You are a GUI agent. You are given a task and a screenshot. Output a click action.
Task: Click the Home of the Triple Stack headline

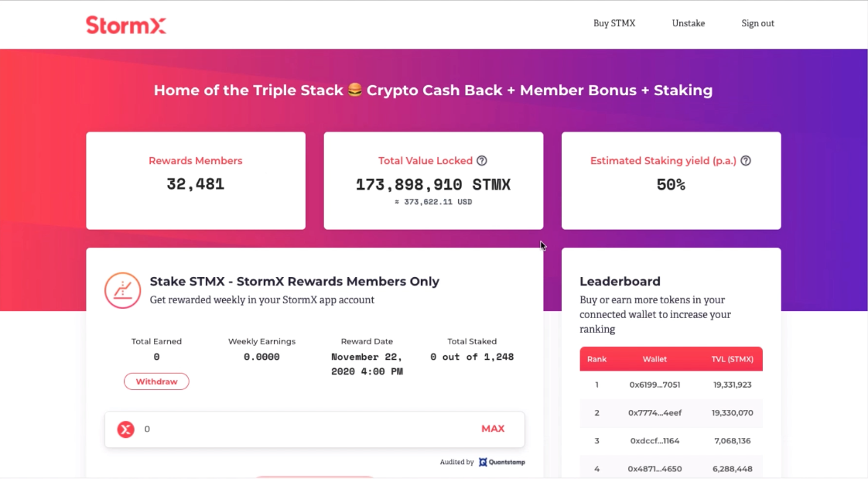click(433, 91)
